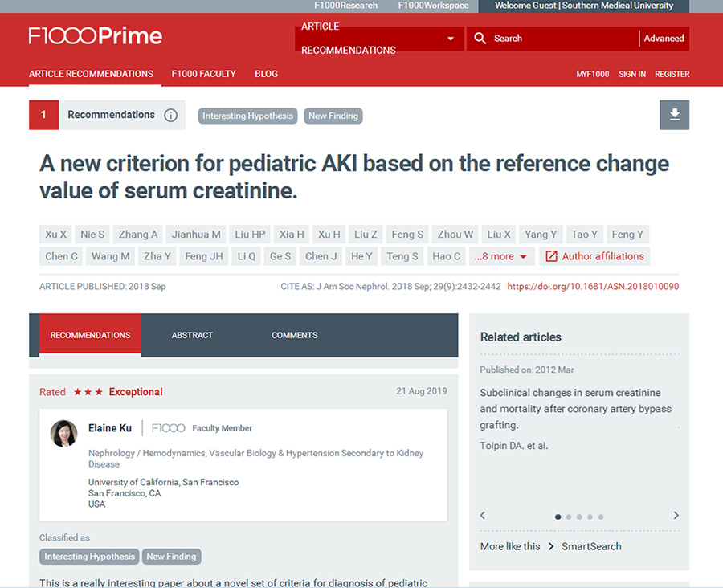723x588 pixels.
Task: Click author tag Xia H
Action: pos(292,235)
